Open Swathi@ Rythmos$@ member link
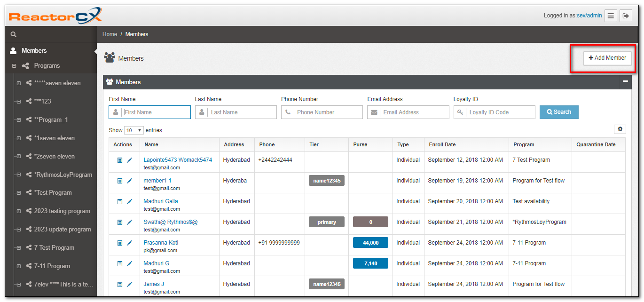This screenshot has width=644, height=302. coord(171,222)
